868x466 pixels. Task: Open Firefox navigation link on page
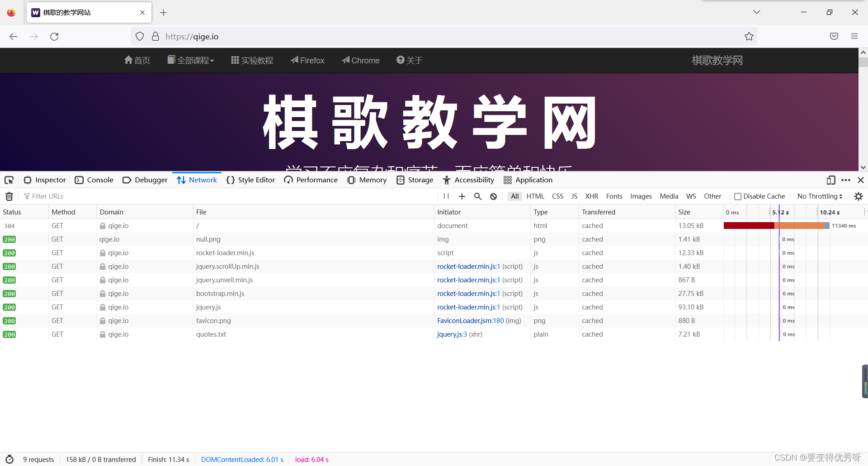pos(307,60)
